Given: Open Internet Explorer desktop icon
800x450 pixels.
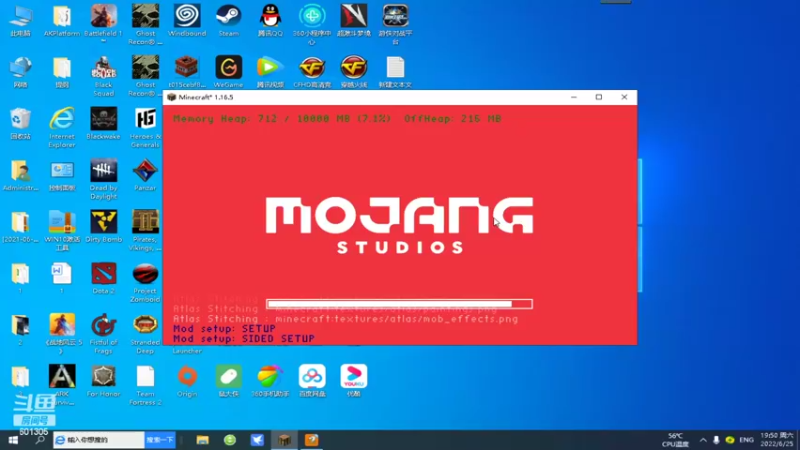Looking at the screenshot, I should (62, 128).
